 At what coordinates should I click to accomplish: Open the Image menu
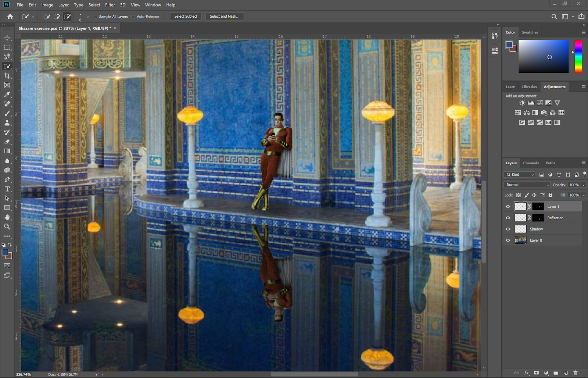tap(47, 5)
